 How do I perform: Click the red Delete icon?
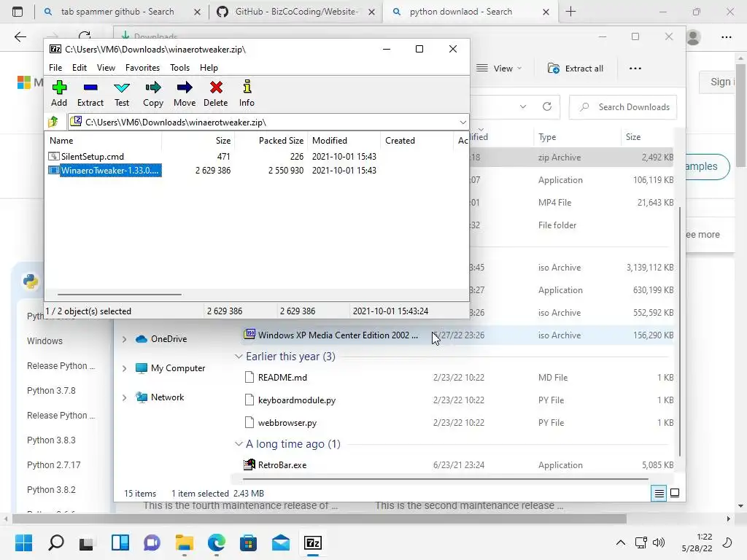[x=216, y=93]
